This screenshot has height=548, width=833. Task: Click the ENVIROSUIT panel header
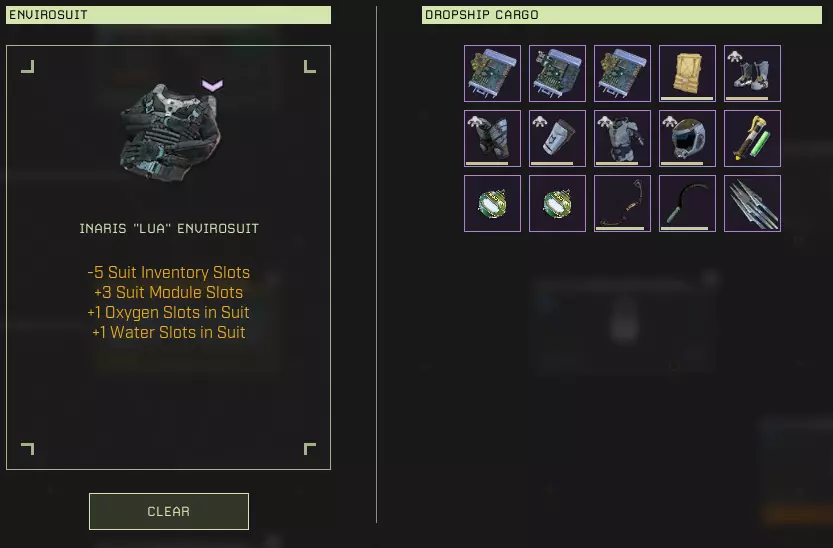[x=168, y=15]
